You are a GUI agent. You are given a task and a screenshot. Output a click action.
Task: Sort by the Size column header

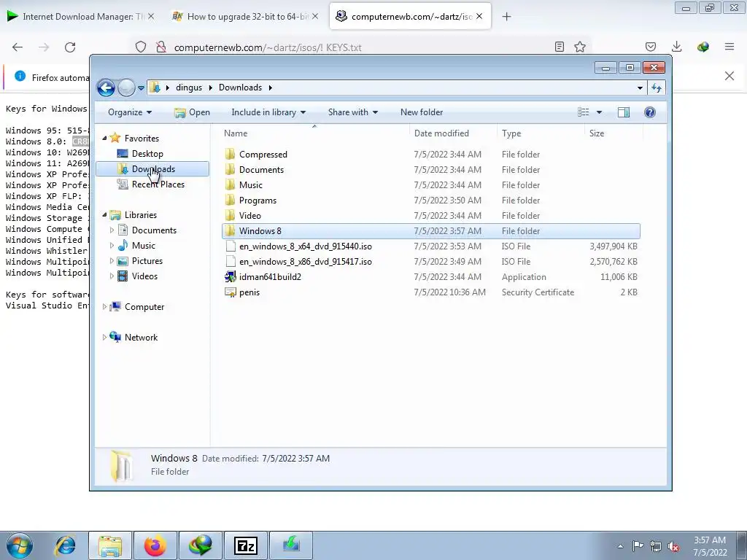pos(614,133)
